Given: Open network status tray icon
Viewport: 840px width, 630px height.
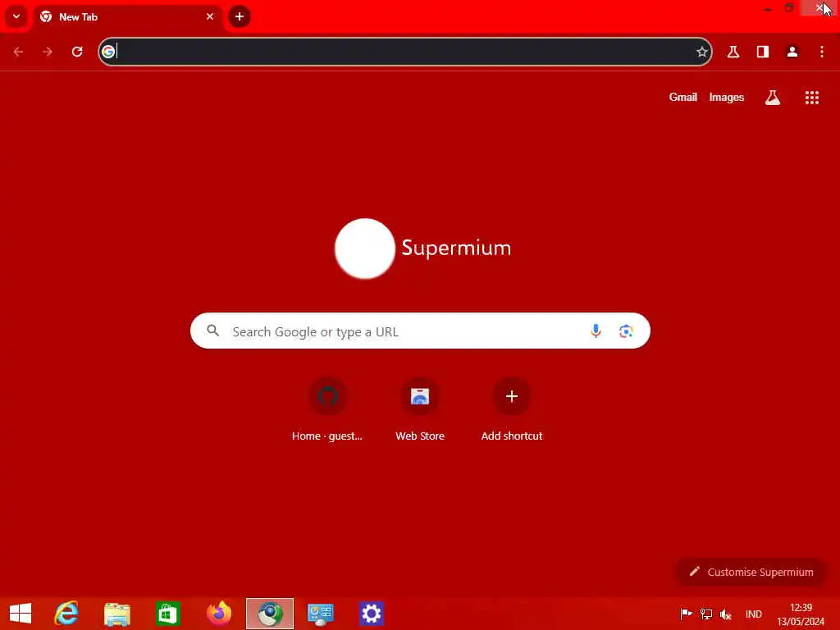Looking at the screenshot, I should pyautogui.click(x=706, y=614).
